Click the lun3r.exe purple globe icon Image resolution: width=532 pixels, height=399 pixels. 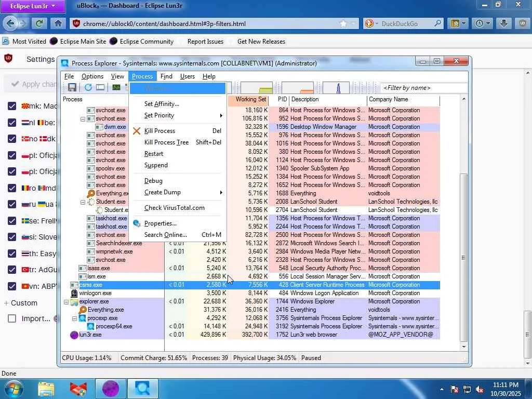point(74,335)
